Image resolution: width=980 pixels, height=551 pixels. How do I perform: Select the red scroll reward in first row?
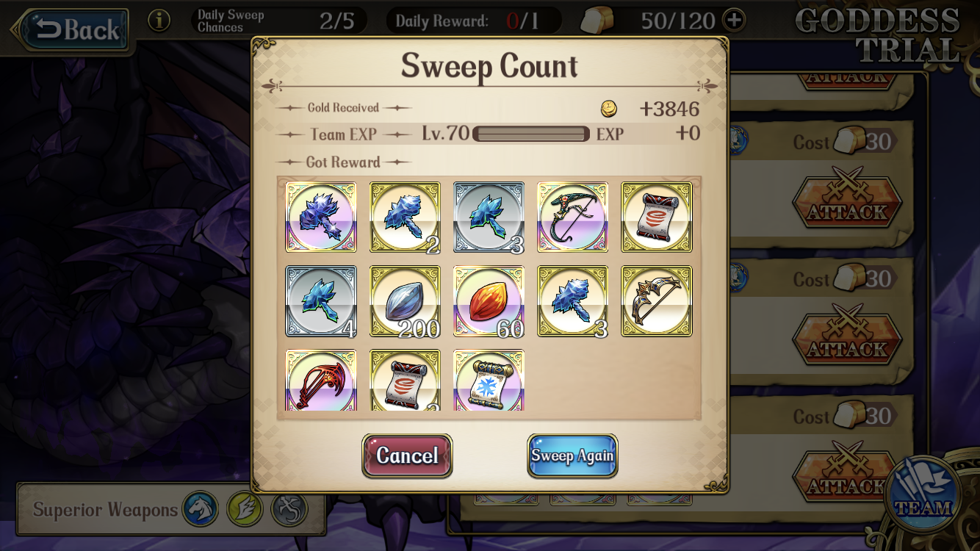click(x=656, y=217)
